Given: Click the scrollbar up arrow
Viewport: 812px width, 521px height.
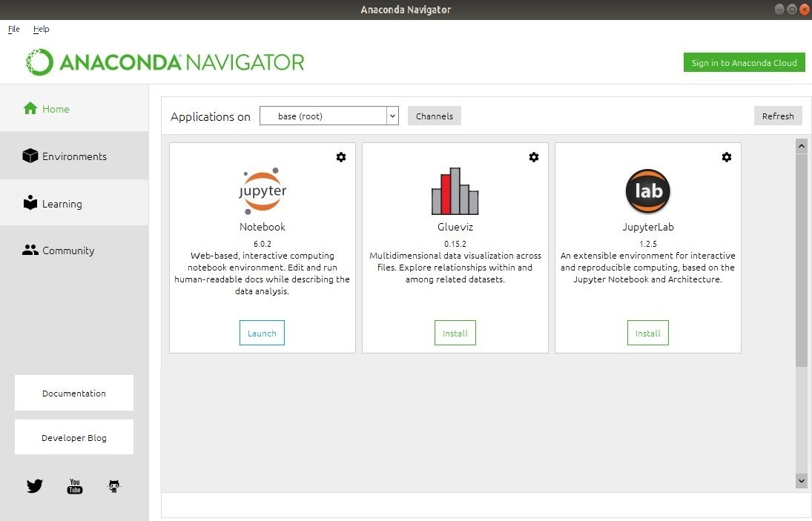Looking at the screenshot, I should click(801, 146).
